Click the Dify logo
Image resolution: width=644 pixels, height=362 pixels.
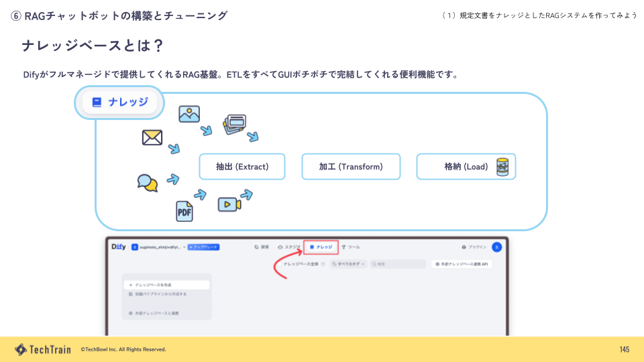click(x=118, y=247)
